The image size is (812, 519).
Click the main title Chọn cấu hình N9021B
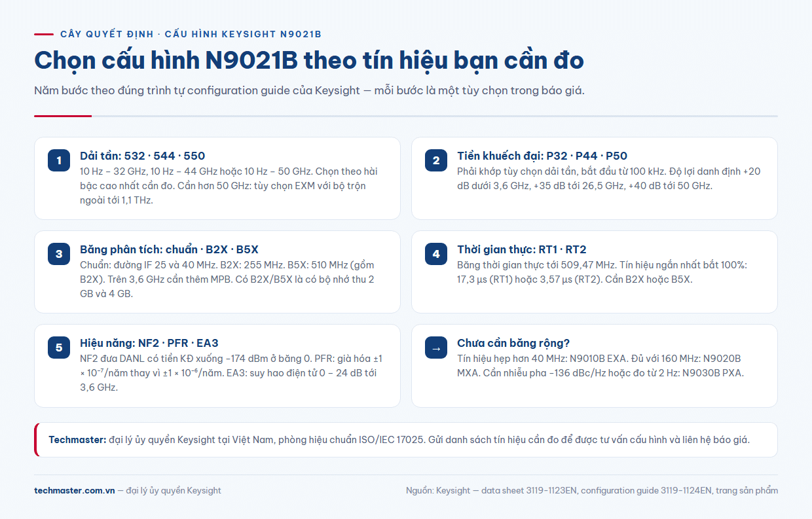(309, 60)
